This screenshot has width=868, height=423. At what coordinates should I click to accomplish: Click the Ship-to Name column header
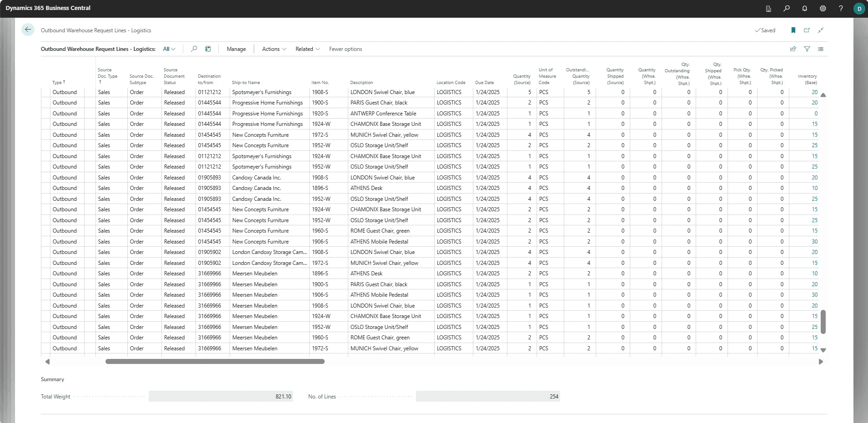[x=246, y=83]
